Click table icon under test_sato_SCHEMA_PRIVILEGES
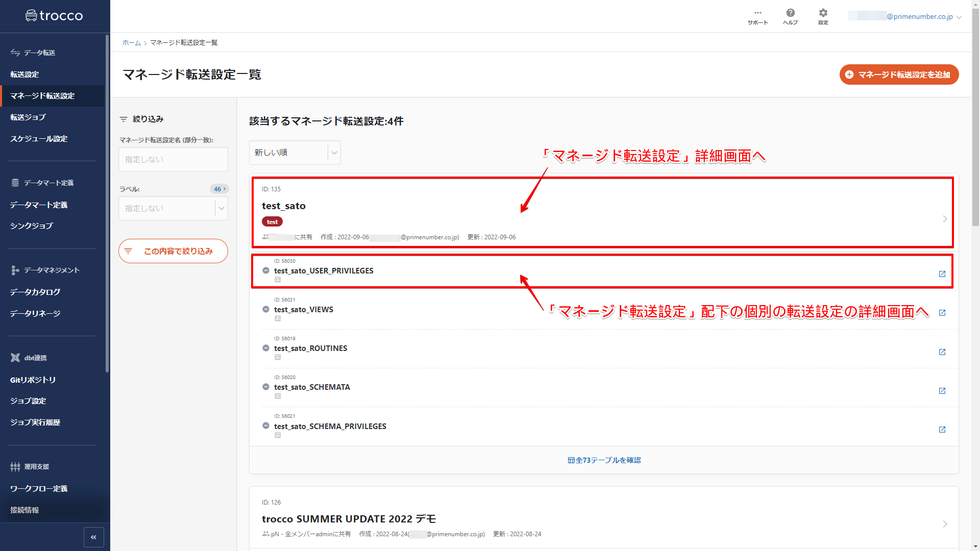This screenshot has width=980, height=551. click(278, 435)
